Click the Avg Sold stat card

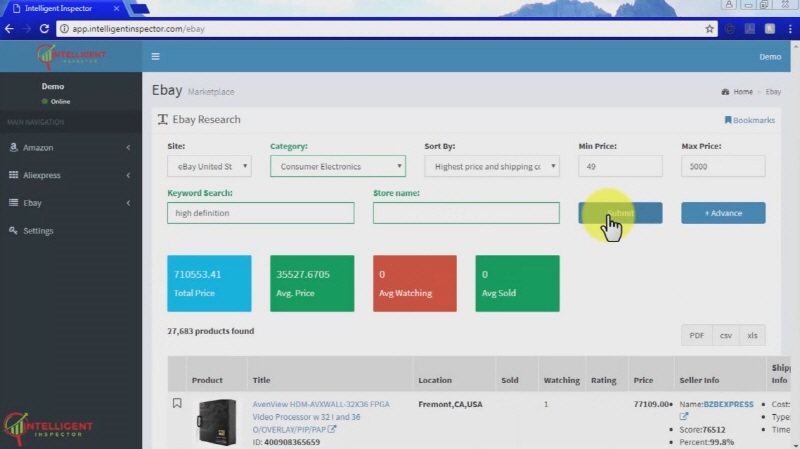coord(517,283)
